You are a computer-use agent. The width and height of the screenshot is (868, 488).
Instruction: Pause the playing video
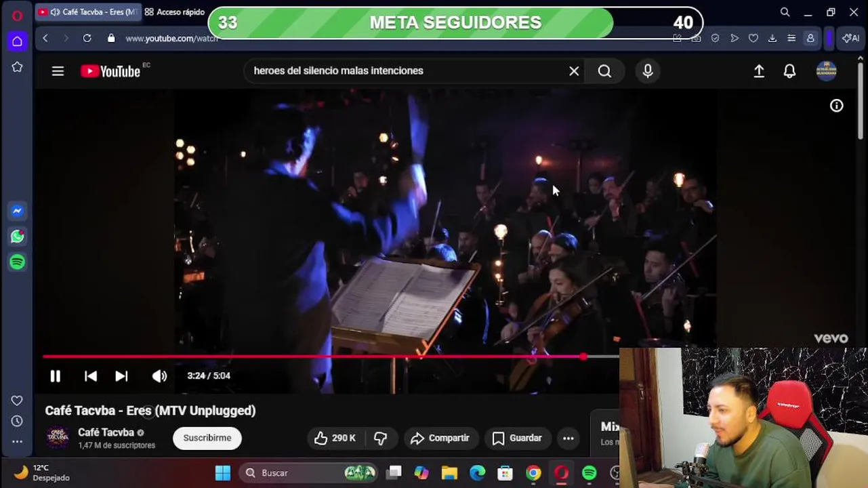tap(56, 375)
